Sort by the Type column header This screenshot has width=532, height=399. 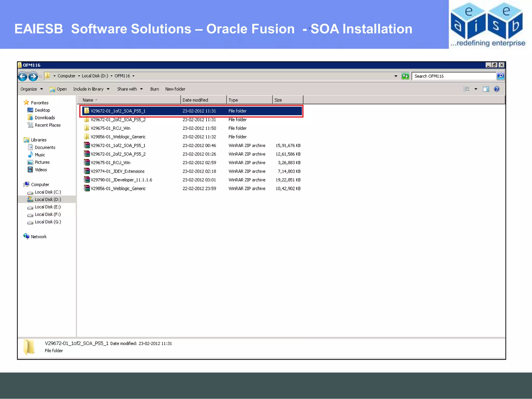click(250, 100)
